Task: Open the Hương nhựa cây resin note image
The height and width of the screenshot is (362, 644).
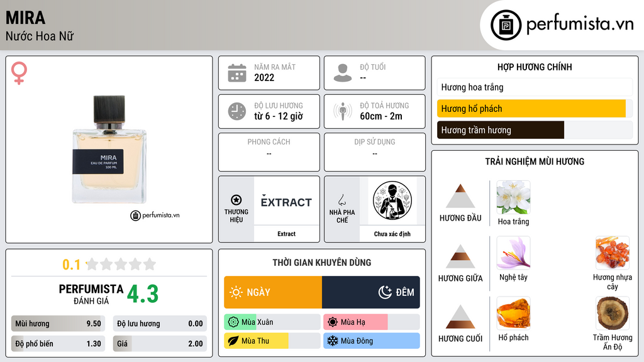Action: [613, 253]
